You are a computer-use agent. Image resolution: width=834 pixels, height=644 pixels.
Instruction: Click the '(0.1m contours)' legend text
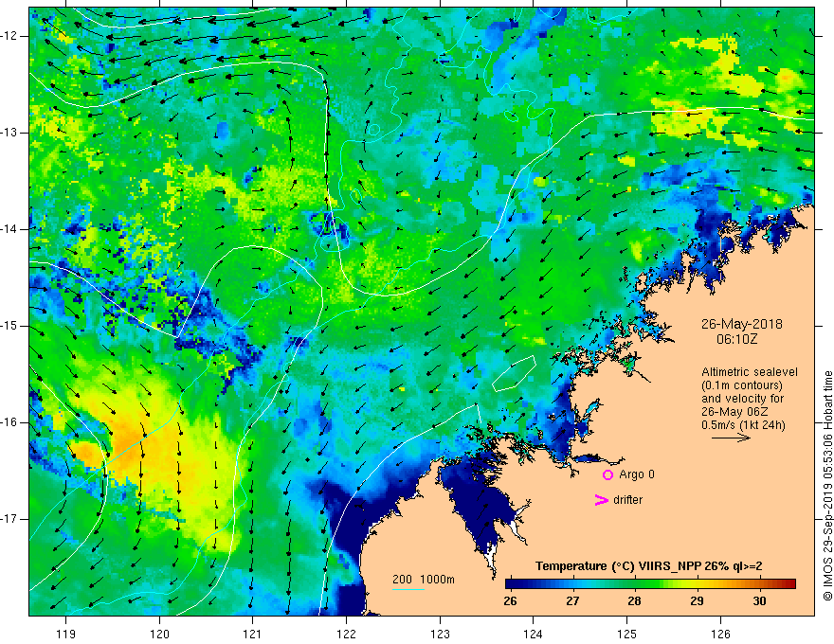coord(741,385)
